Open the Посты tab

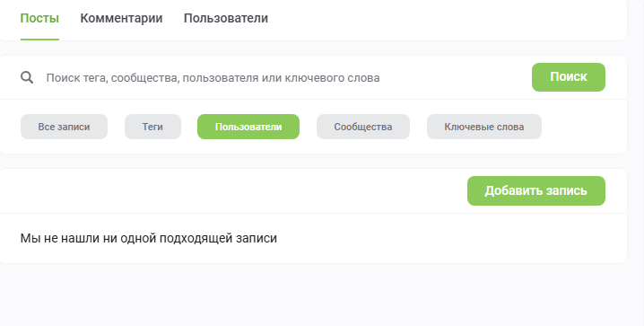pyautogui.click(x=39, y=19)
